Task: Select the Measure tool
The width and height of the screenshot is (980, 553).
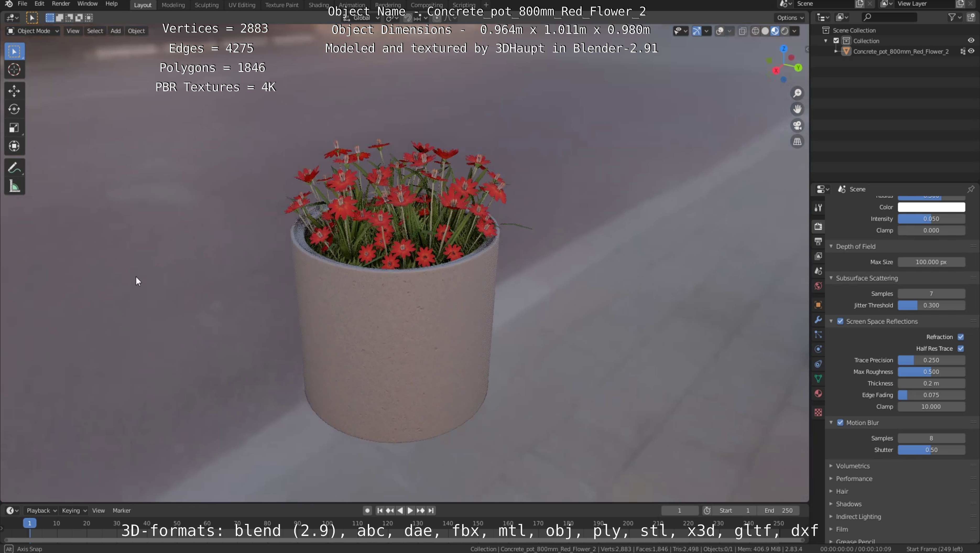Action: click(x=14, y=186)
